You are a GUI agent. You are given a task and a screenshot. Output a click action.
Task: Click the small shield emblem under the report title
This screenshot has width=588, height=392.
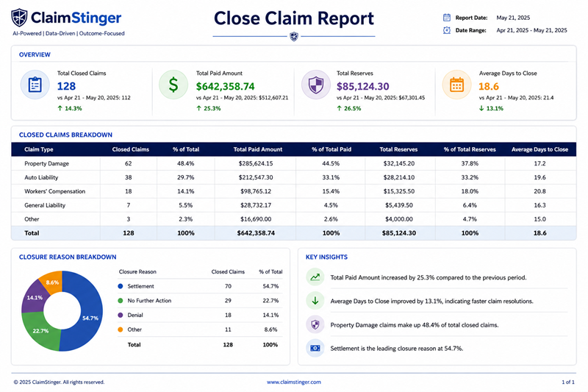(x=294, y=36)
